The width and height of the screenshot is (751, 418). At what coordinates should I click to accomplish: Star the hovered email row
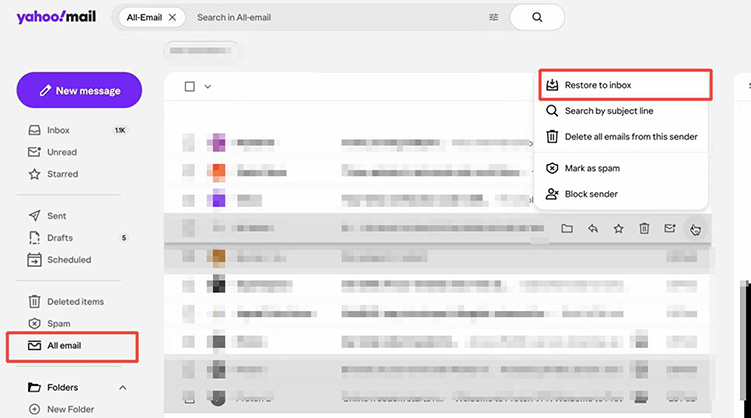(619, 229)
